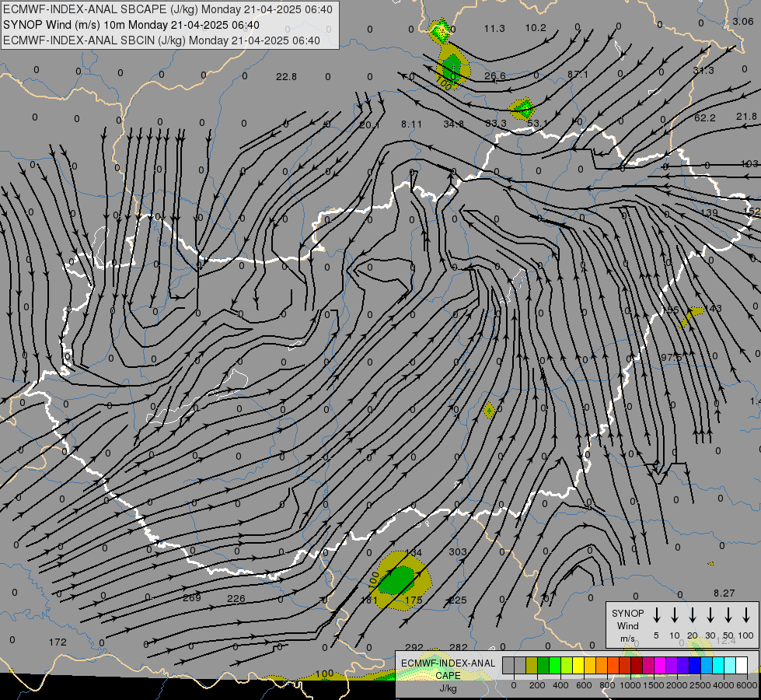Click the map value 11.3
Viewport: 761px width, 700px height.
[494, 29]
